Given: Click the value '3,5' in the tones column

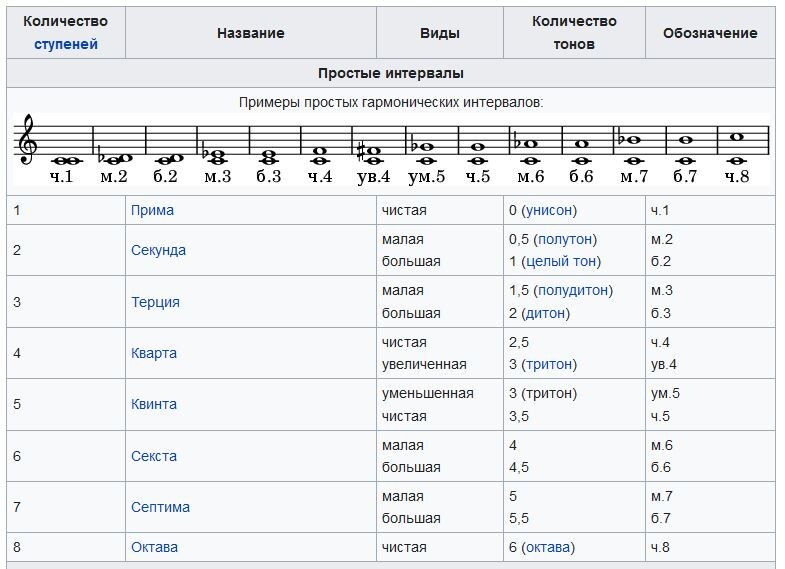Looking at the screenshot, I should pos(519,416).
